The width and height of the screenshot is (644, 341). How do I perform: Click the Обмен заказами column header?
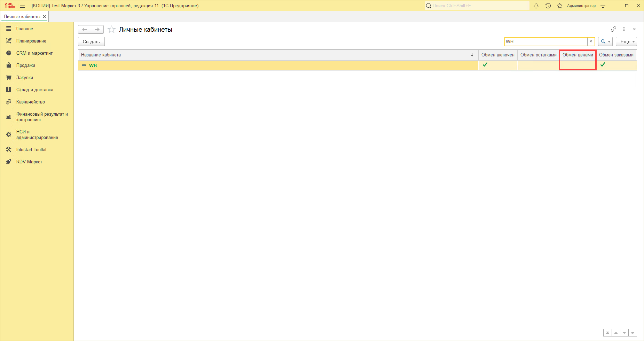pyautogui.click(x=616, y=55)
